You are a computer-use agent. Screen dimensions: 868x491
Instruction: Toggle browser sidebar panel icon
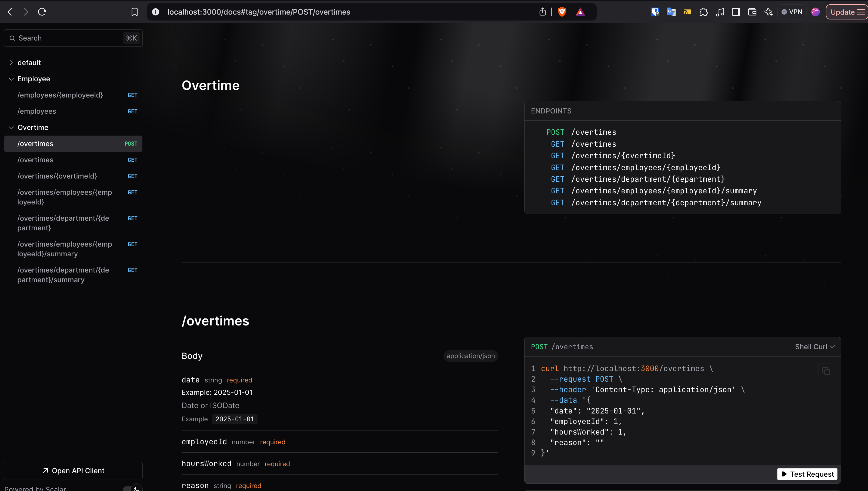tap(736, 12)
